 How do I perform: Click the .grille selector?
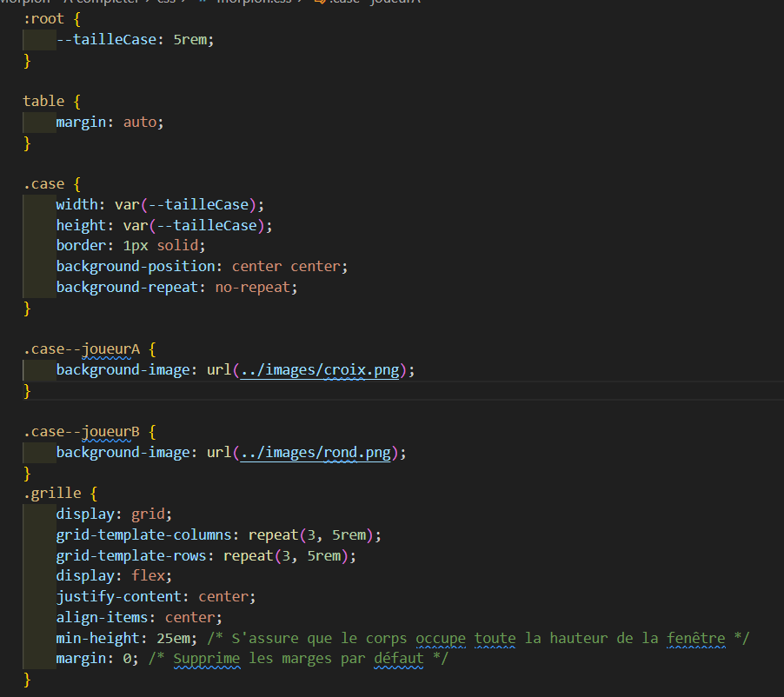tap(51, 494)
